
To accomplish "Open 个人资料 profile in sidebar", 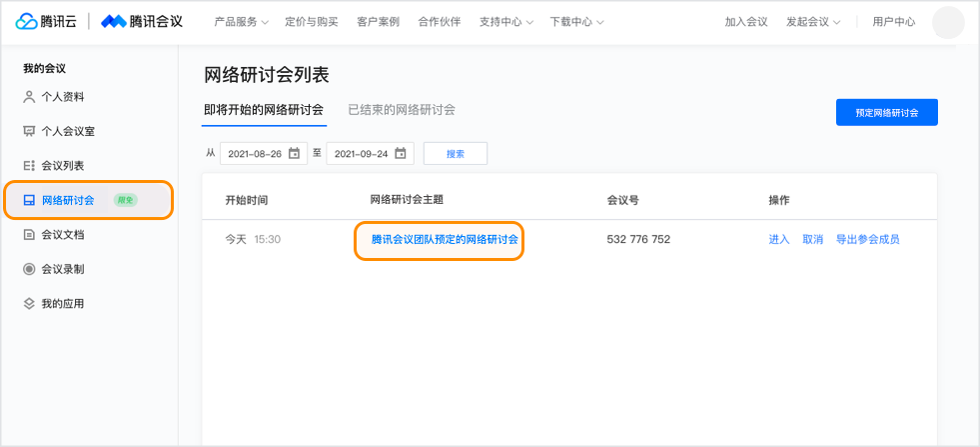I will pos(61,97).
